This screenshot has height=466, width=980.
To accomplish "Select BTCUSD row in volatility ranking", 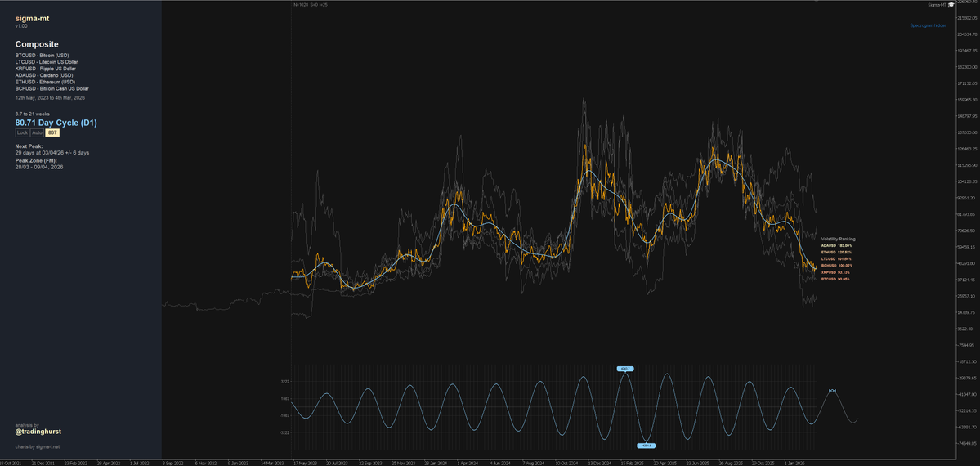I will point(836,279).
